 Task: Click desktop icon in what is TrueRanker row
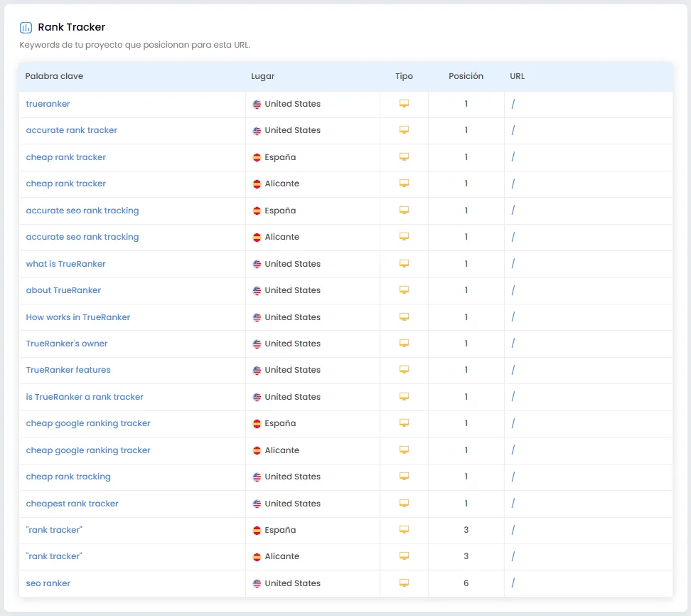click(404, 264)
